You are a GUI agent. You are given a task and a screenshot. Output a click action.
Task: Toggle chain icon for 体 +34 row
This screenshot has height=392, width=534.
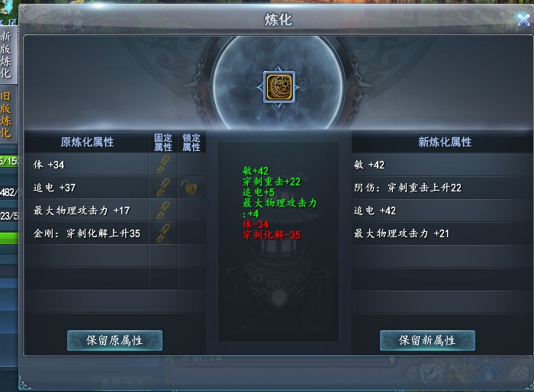pos(163,165)
